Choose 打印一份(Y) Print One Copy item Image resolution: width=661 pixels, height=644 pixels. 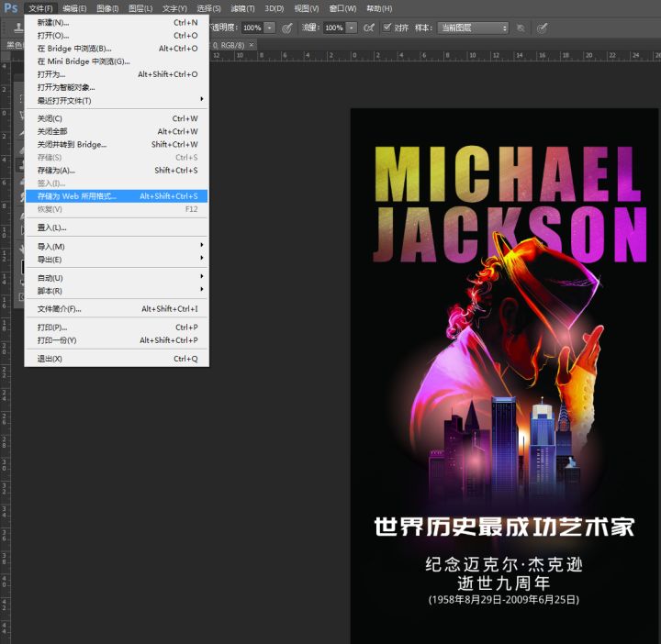click(x=117, y=340)
